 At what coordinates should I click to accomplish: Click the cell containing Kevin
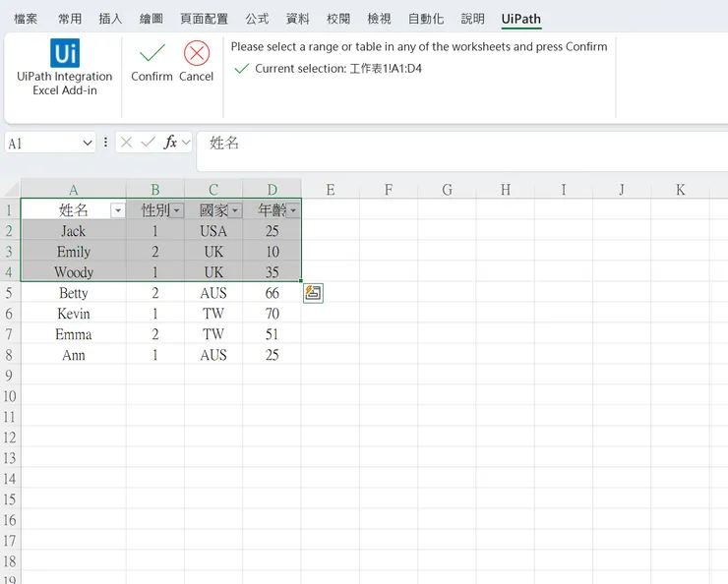[74, 314]
